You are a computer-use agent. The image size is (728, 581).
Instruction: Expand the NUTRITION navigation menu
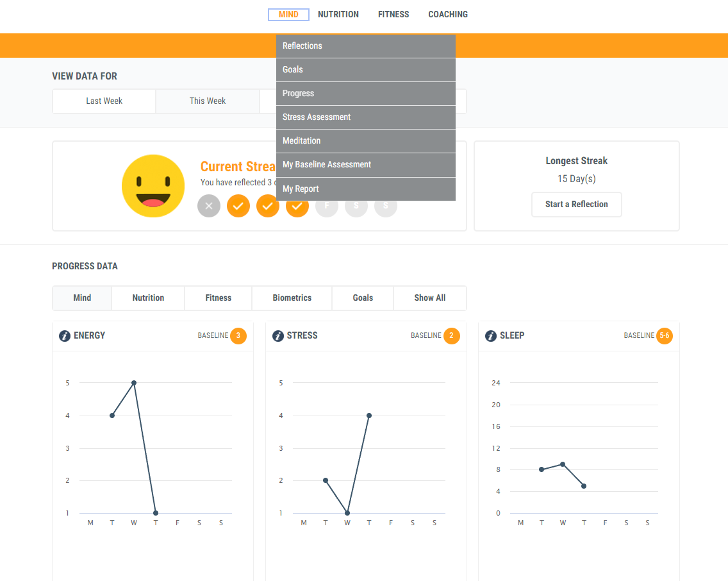338,15
